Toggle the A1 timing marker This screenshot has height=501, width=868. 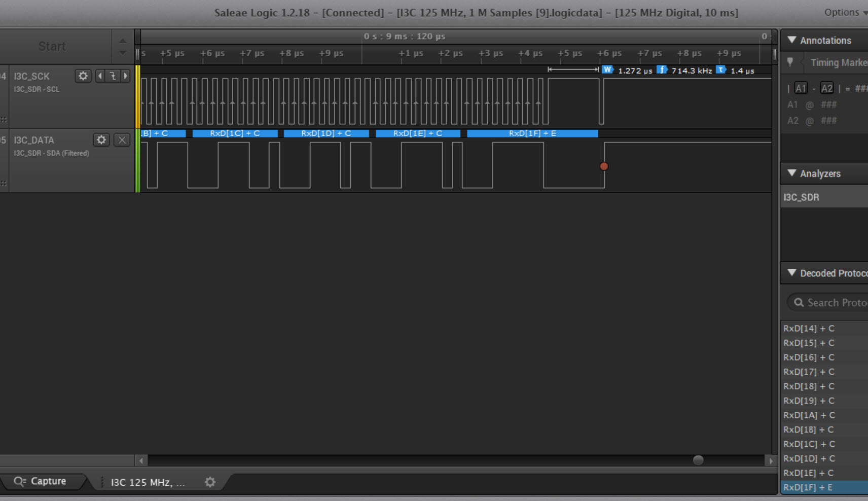point(802,88)
